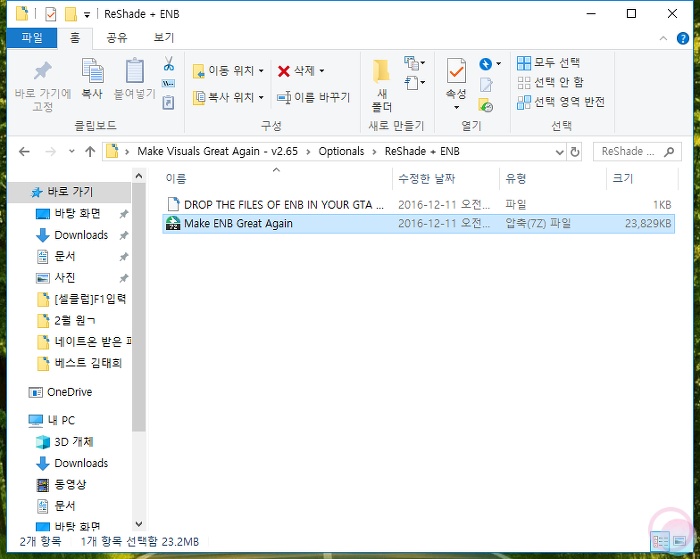This screenshot has width=700, height=559.
Task: Click the Refresh button beside address bar
Action: click(x=575, y=152)
